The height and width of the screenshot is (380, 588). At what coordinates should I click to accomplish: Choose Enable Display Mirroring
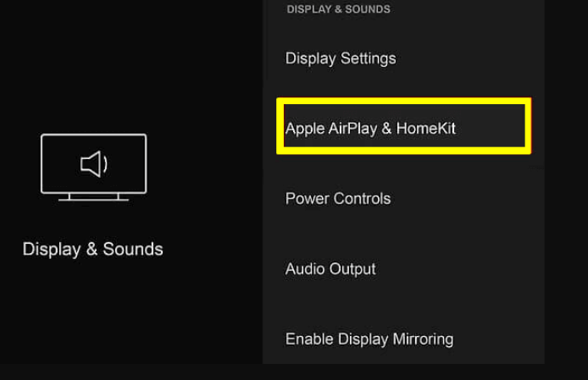pyautogui.click(x=369, y=339)
